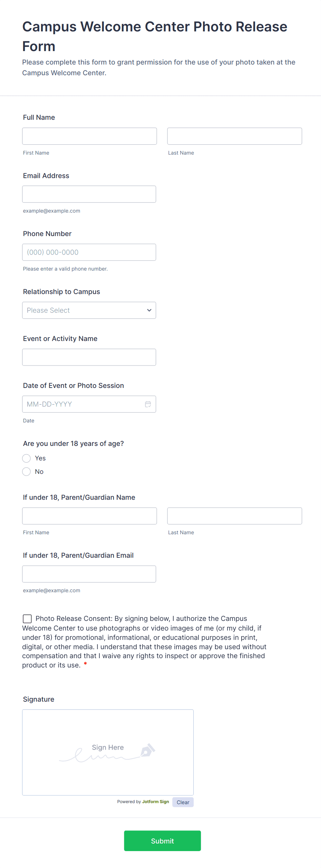Click the chevron arrow in Please Select

pyautogui.click(x=149, y=310)
